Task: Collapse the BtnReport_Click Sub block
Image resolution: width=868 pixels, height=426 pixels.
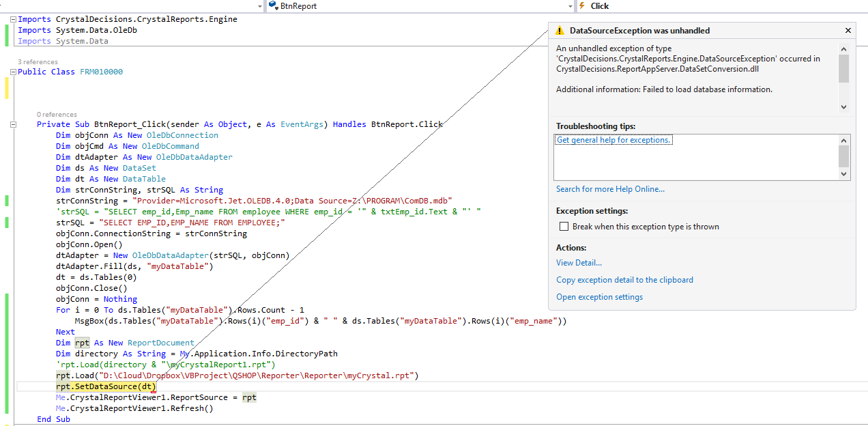Action: coord(13,124)
